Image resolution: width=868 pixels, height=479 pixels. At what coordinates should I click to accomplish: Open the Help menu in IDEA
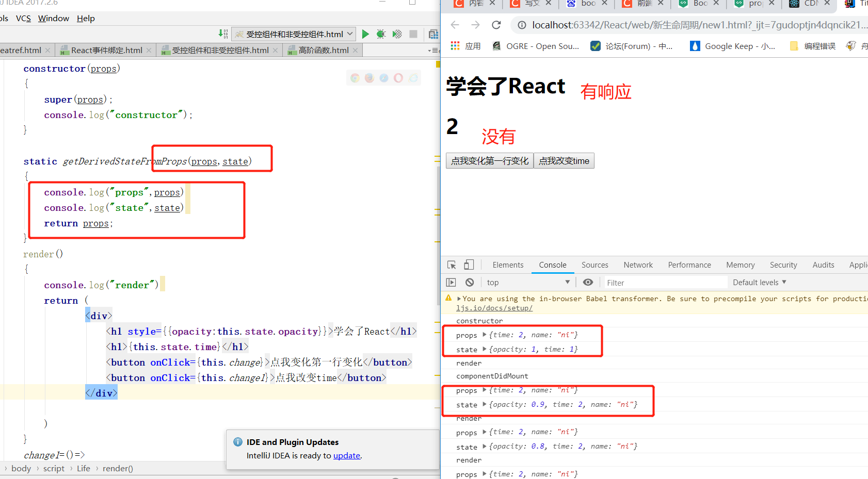pos(86,19)
